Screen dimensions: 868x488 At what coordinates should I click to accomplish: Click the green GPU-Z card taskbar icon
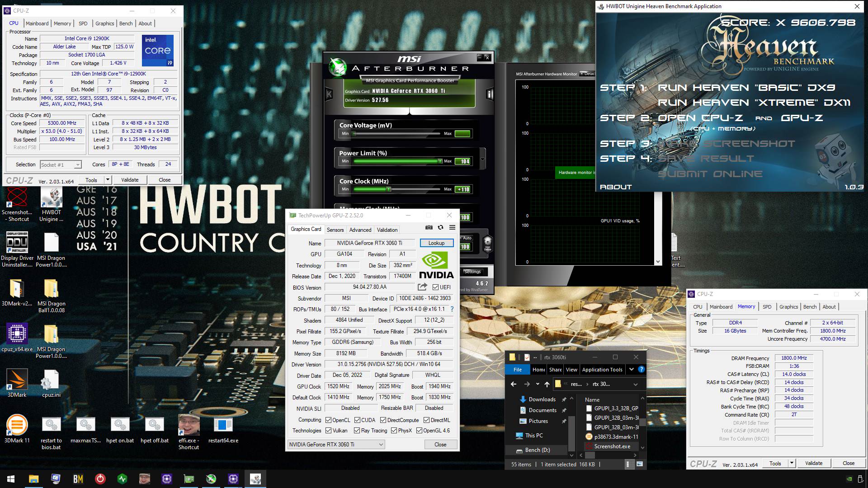189,479
